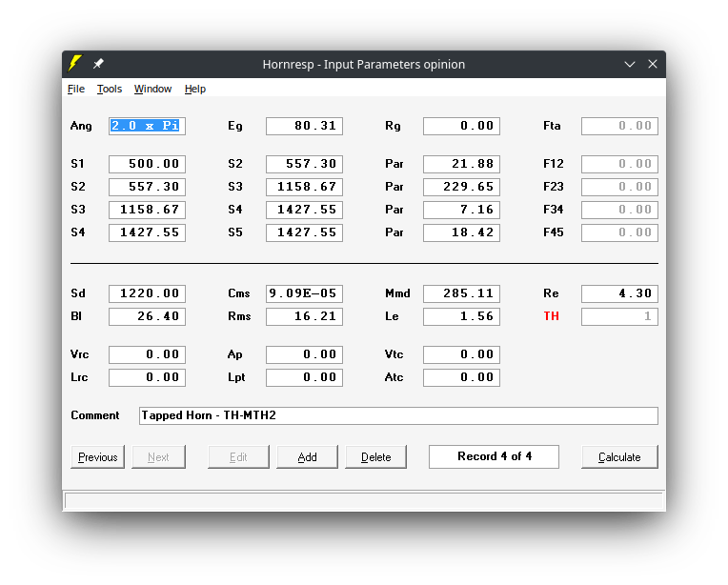This screenshot has height=585, width=728.
Task: Click the Le field with 1.56
Action: pyautogui.click(x=461, y=316)
